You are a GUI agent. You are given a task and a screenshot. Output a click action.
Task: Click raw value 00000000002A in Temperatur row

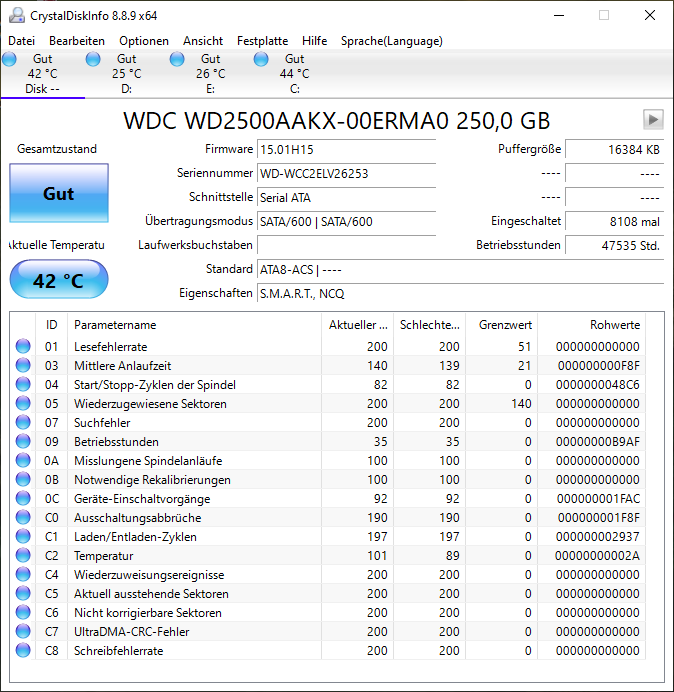597,556
